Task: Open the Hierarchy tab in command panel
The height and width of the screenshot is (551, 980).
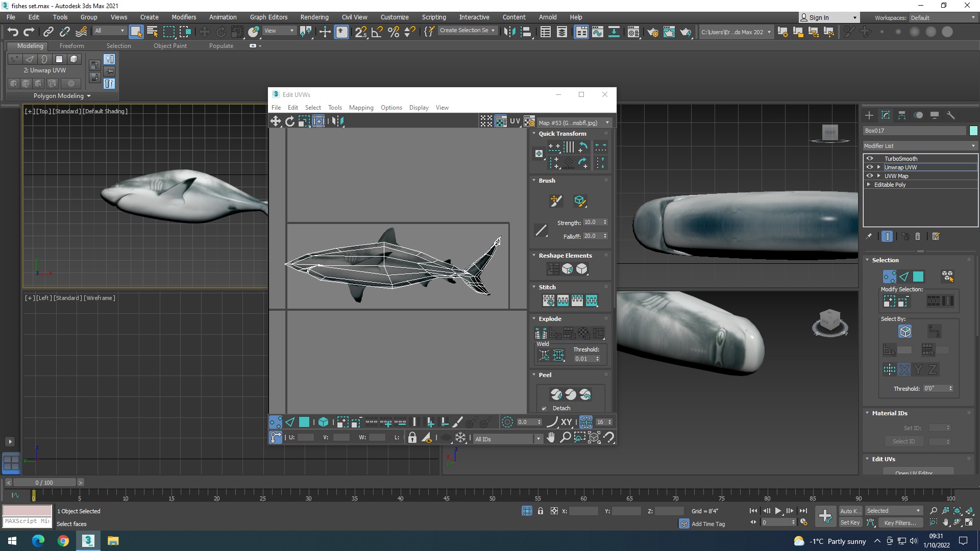Action: coord(902,115)
